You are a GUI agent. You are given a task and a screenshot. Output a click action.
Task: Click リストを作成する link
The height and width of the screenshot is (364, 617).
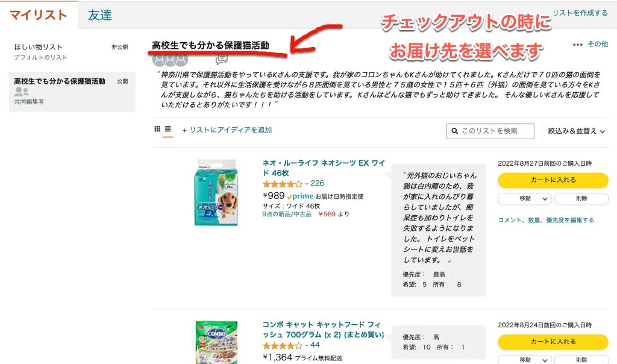[580, 13]
